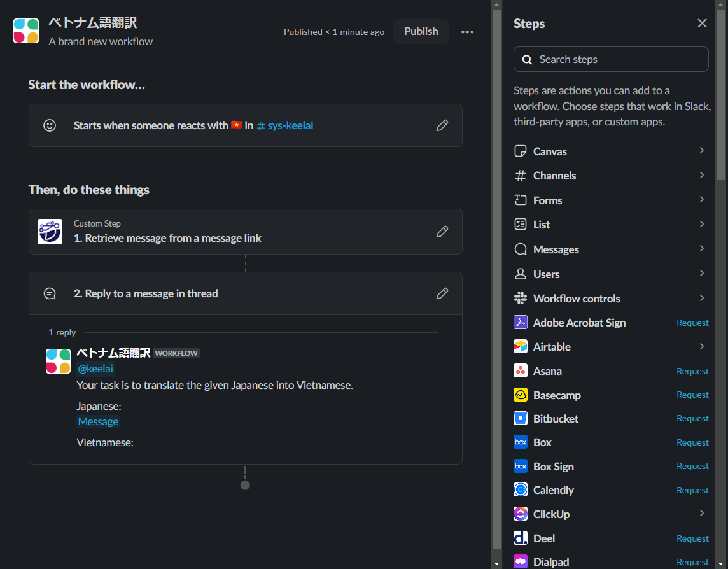Open the Messages category label

556,249
